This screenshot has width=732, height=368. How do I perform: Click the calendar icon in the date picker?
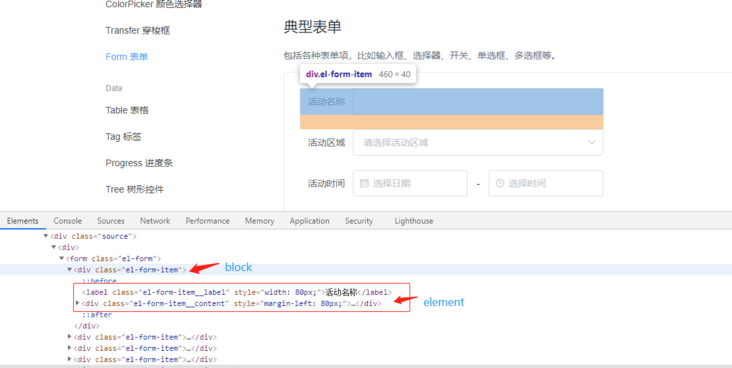click(364, 184)
